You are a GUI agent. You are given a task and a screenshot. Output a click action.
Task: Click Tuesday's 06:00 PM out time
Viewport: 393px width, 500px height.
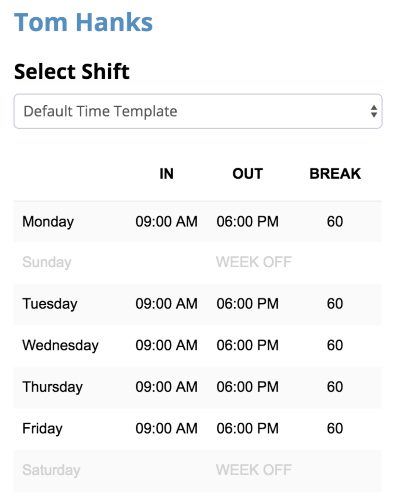point(247,304)
